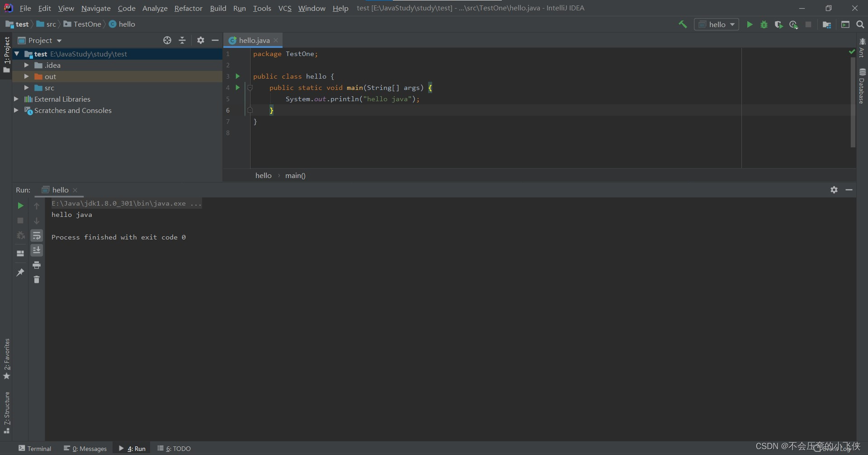868x455 pixels.
Task: Click the run gutter arrow beside class hello
Action: (238, 76)
